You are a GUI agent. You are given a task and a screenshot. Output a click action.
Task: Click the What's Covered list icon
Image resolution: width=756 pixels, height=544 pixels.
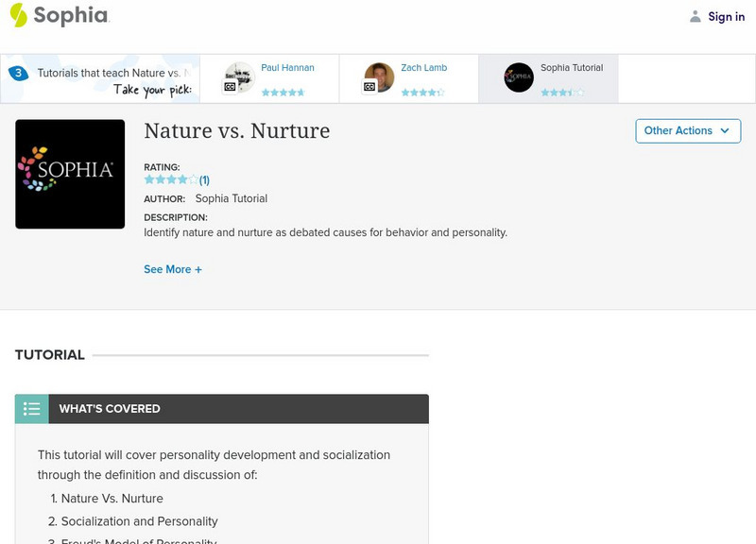[x=32, y=409]
